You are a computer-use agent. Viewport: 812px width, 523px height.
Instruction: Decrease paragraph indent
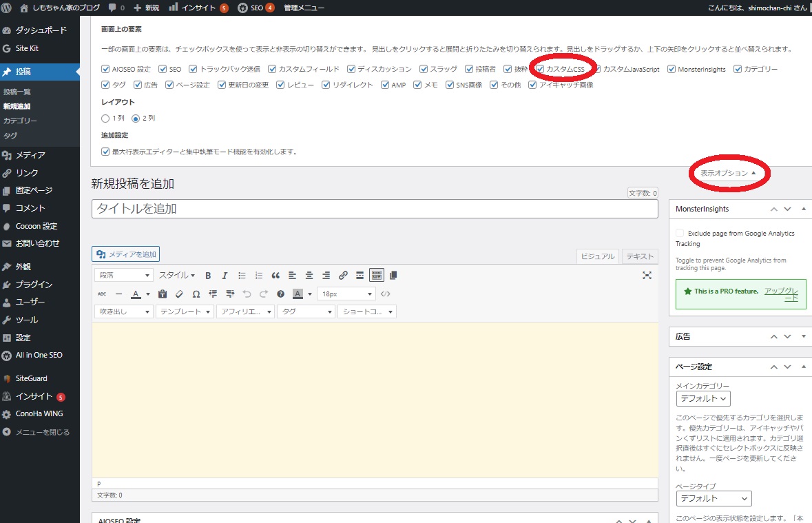point(213,294)
